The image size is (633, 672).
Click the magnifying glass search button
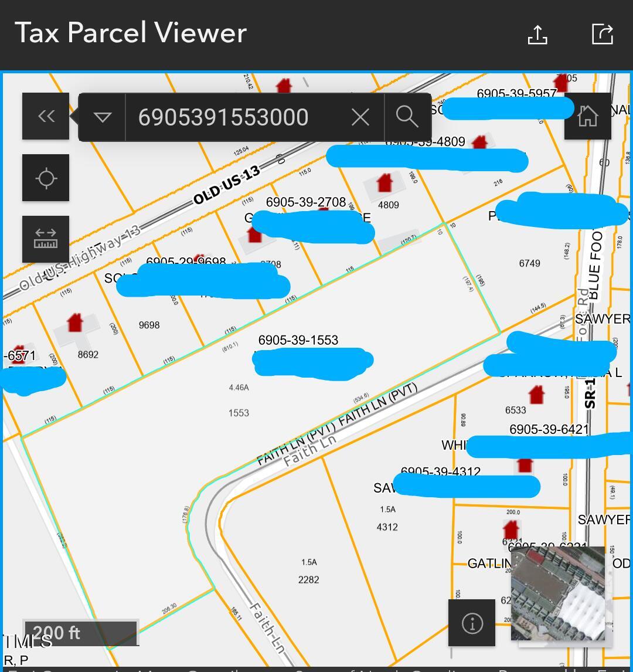point(407,117)
